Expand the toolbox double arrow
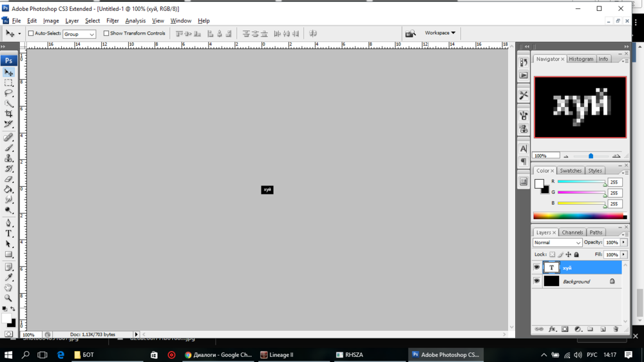 [3, 46]
